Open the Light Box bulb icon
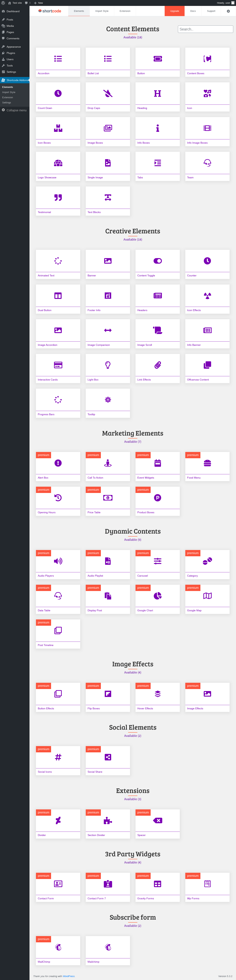The image size is (236, 980). click(x=108, y=365)
